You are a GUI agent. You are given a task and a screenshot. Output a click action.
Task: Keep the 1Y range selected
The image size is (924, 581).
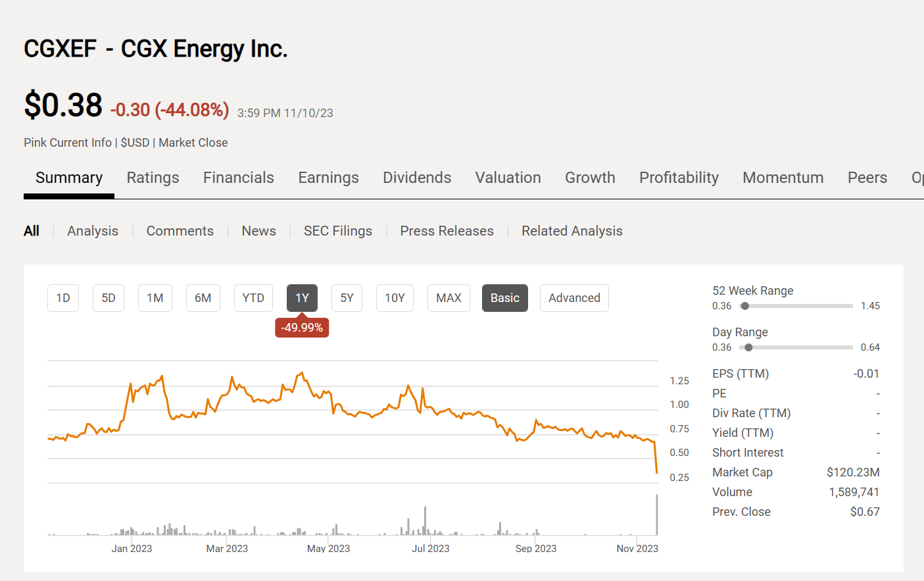(x=302, y=297)
